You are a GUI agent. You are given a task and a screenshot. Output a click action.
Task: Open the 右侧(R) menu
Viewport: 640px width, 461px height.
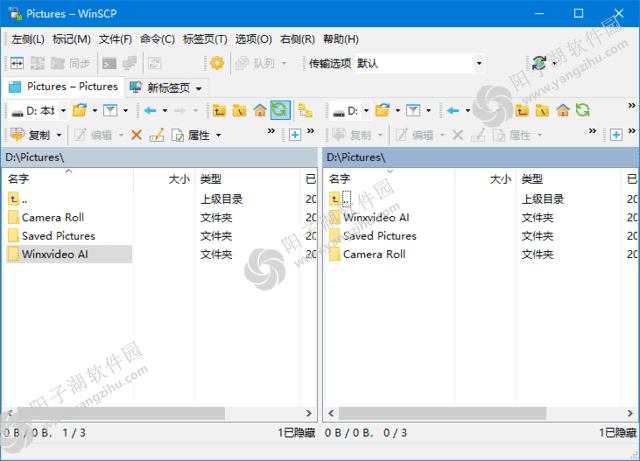(297, 39)
